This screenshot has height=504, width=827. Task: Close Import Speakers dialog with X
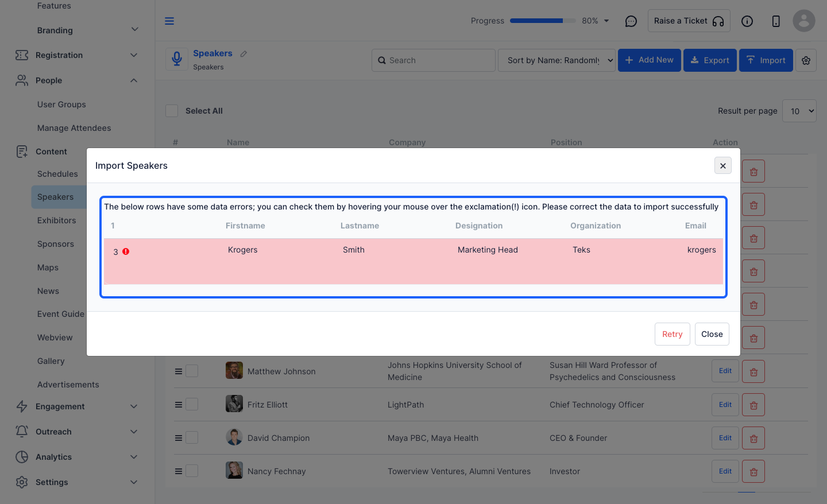point(723,165)
